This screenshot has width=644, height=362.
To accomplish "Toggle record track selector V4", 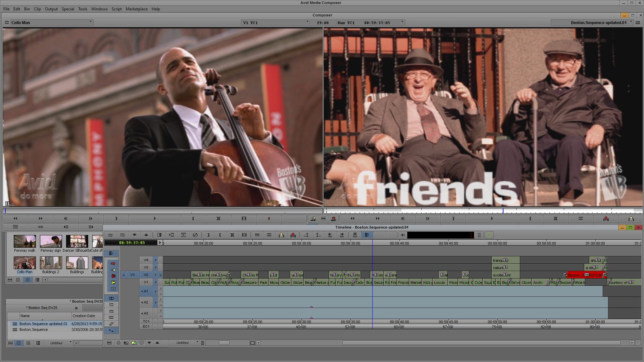I will (x=146, y=260).
